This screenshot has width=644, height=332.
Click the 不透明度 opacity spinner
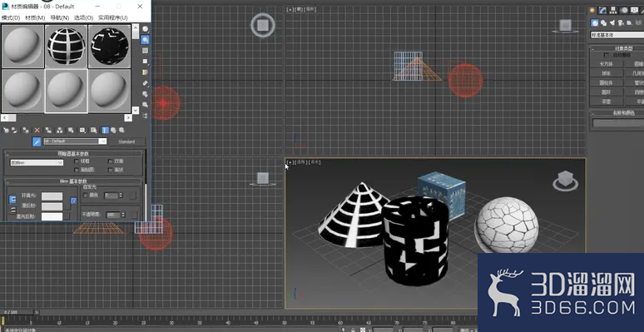pos(123,215)
